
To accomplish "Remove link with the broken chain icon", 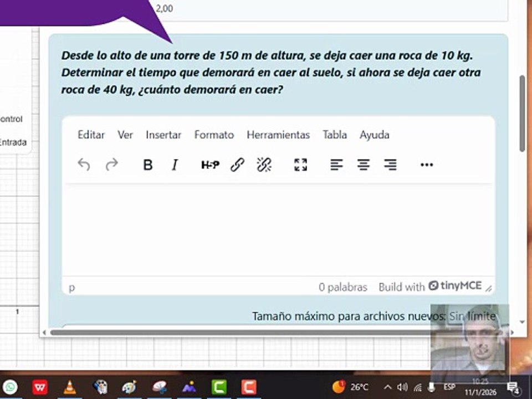I will pos(264,165).
